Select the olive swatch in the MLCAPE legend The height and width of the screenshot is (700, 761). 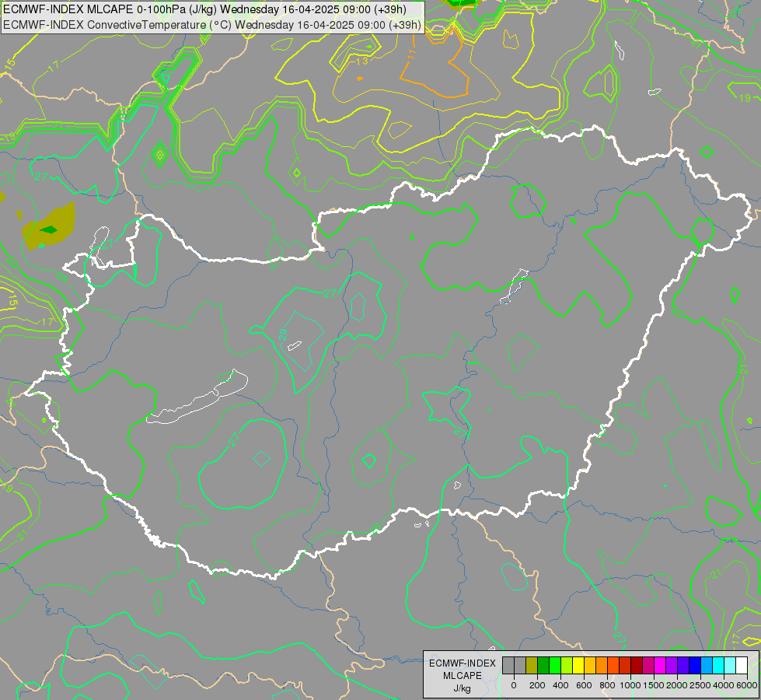[532, 665]
